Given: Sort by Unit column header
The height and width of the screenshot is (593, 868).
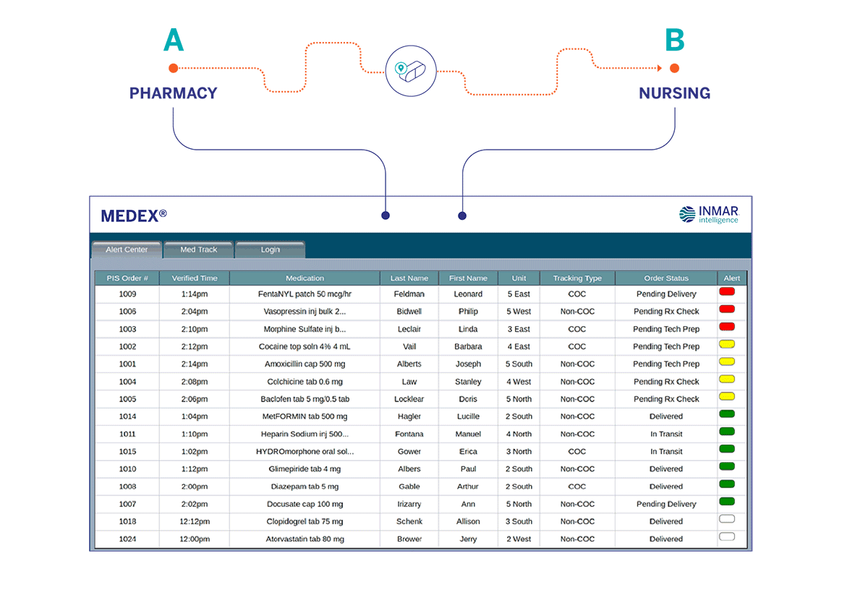Looking at the screenshot, I should click(519, 278).
